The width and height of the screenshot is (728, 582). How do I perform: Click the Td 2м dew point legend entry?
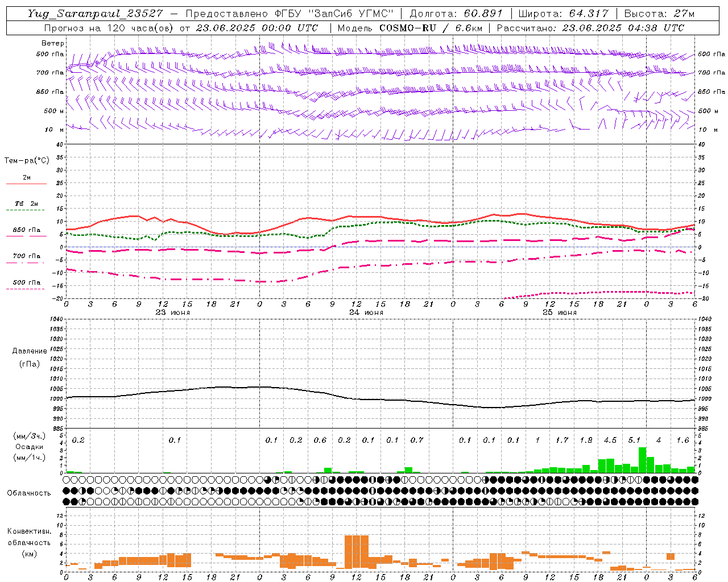pos(26,203)
